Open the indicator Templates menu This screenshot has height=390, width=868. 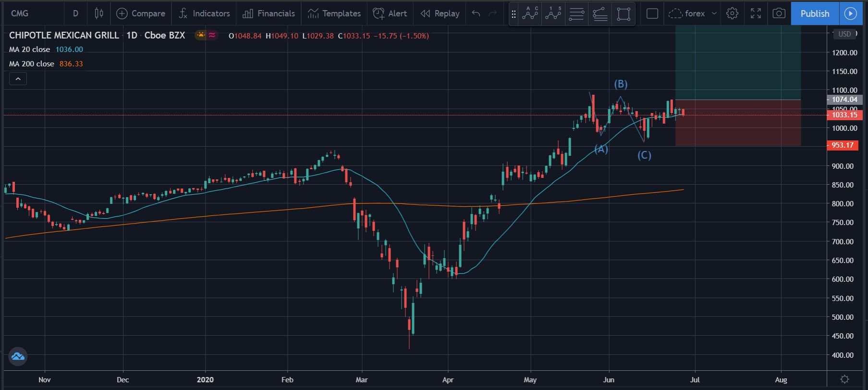pos(334,13)
